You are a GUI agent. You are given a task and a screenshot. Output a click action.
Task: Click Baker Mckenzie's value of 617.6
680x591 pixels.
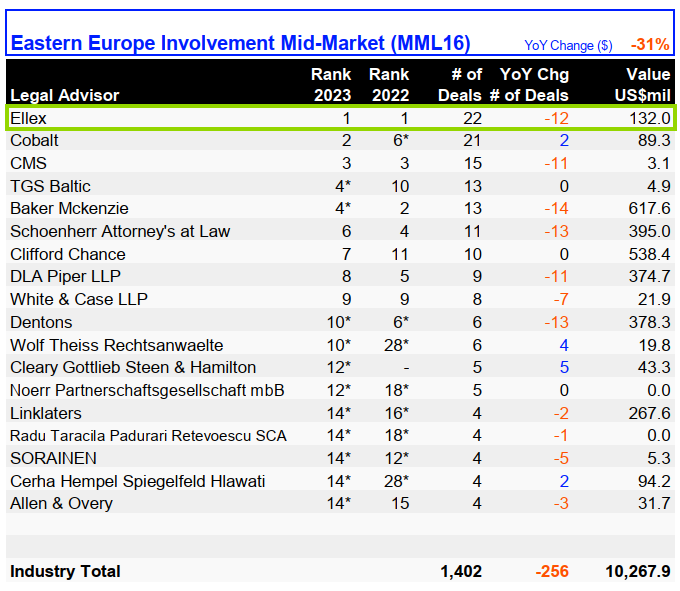650,209
